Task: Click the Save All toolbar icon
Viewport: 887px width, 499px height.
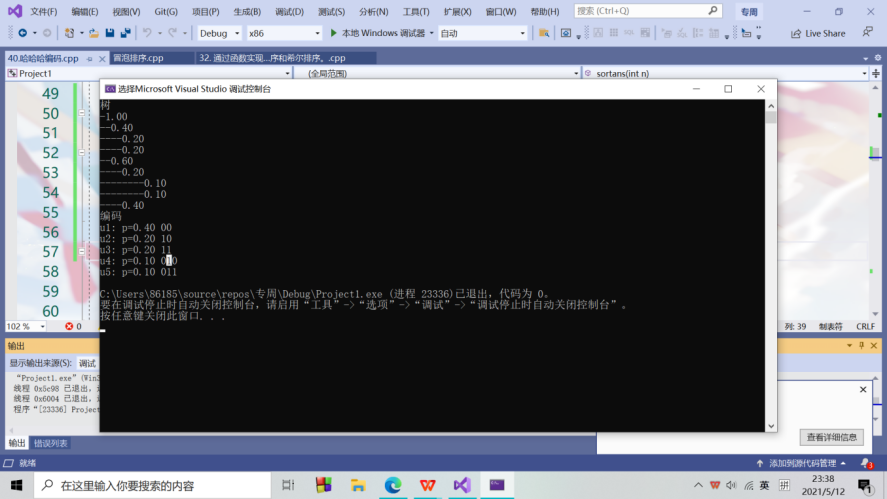Action: click(126, 33)
